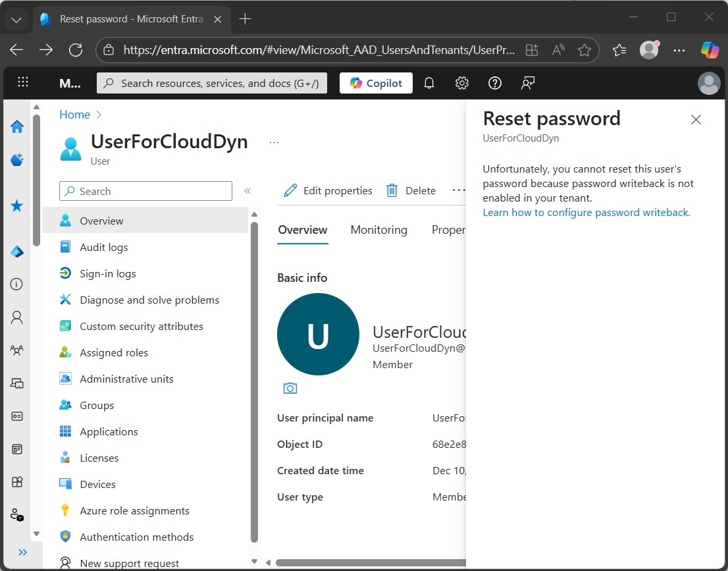Image resolution: width=728 pixels, height=571 pixels.
Task: Open portal settings gear icon
Action: click(461, 83)
